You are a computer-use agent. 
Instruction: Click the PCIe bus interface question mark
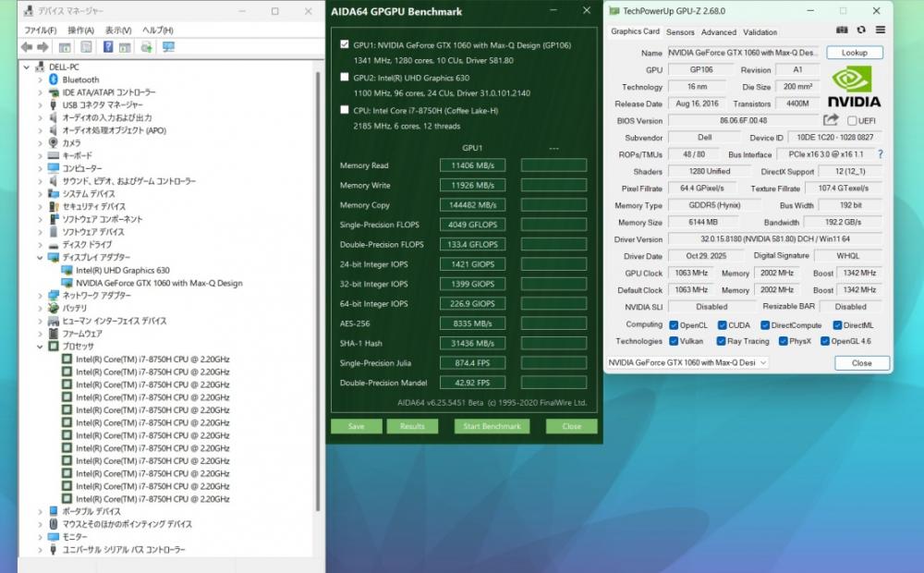(880, 154)
